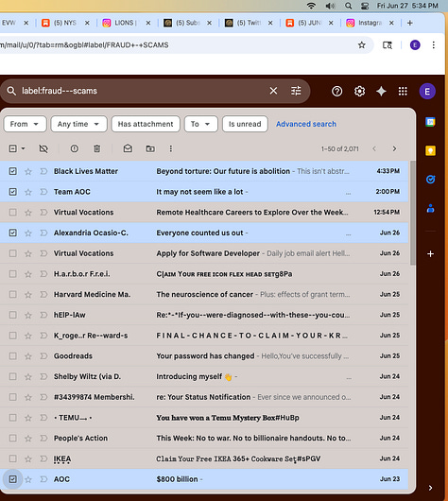Uncheck the Team AOC email

[x=13, y=192]
